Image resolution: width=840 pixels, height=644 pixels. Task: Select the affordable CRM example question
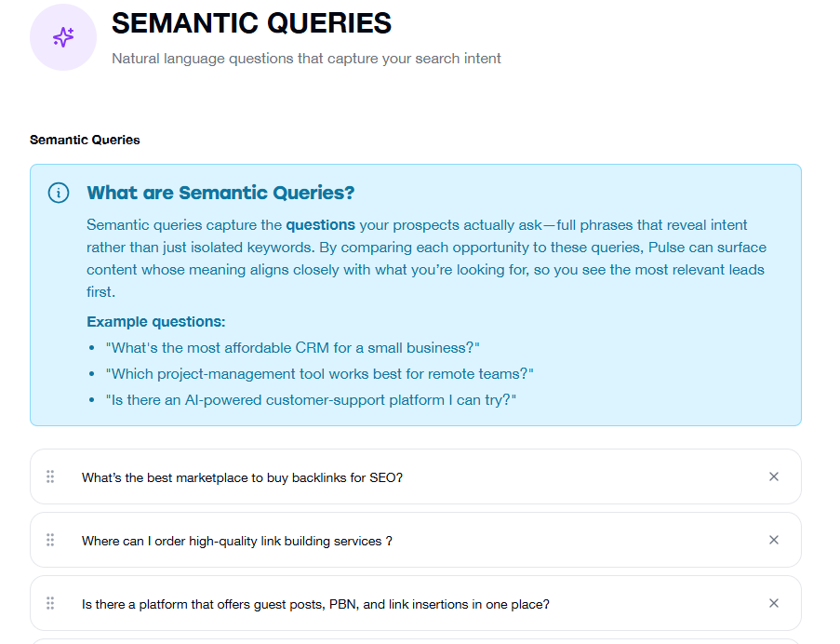pyautogui.click(x=293, y=347)
